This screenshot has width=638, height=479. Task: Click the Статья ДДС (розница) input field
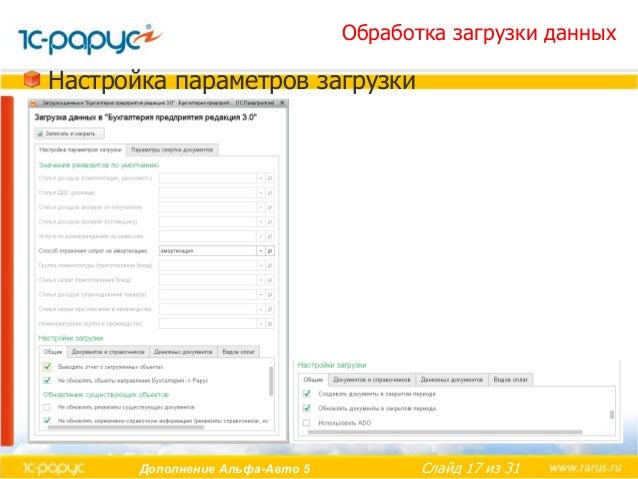[208, 192]
